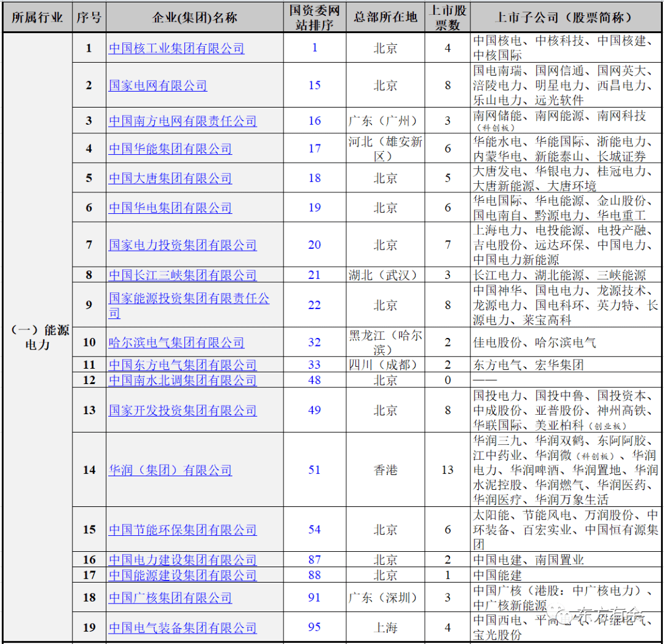The height and width of the screenshot is (644, 664).
Task: Open the 华润（集团）有限公司 link
Action: pos(170,470)
